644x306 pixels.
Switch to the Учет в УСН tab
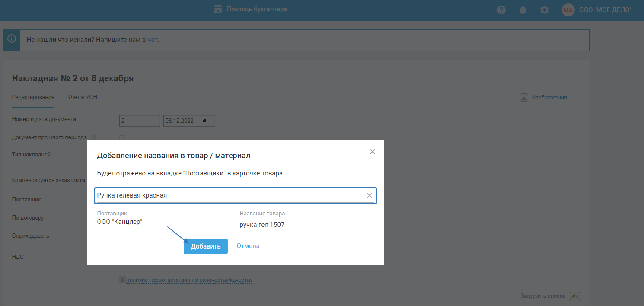point(82,97)
